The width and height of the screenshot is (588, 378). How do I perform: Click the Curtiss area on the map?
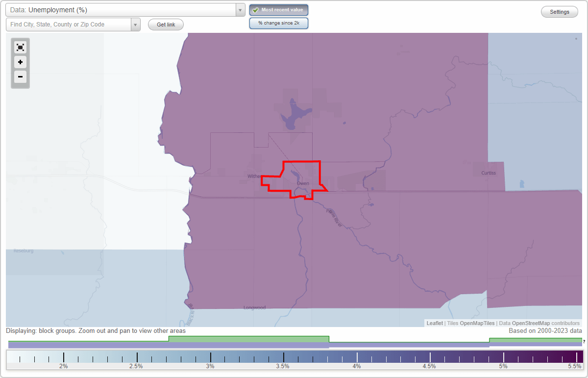coord(489,173)
